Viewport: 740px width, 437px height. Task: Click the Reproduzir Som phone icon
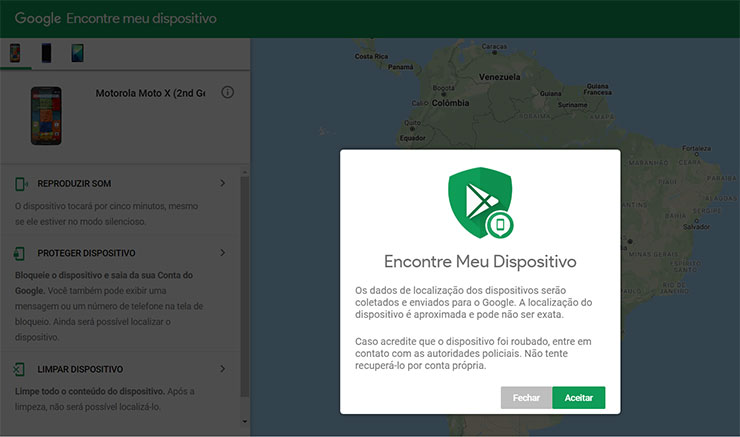coord(21,184)
